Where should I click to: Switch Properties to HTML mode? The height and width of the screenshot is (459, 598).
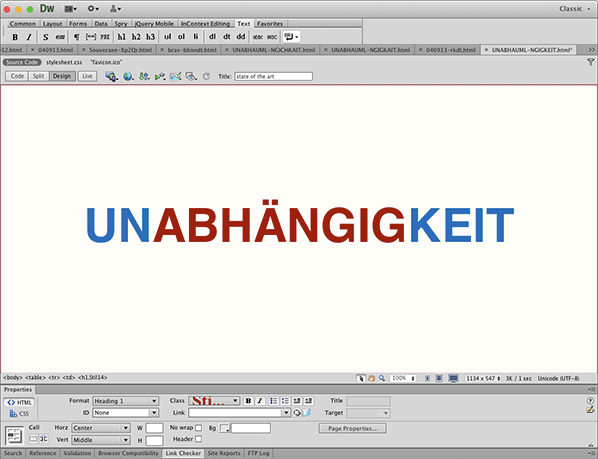tap(19, 403)
